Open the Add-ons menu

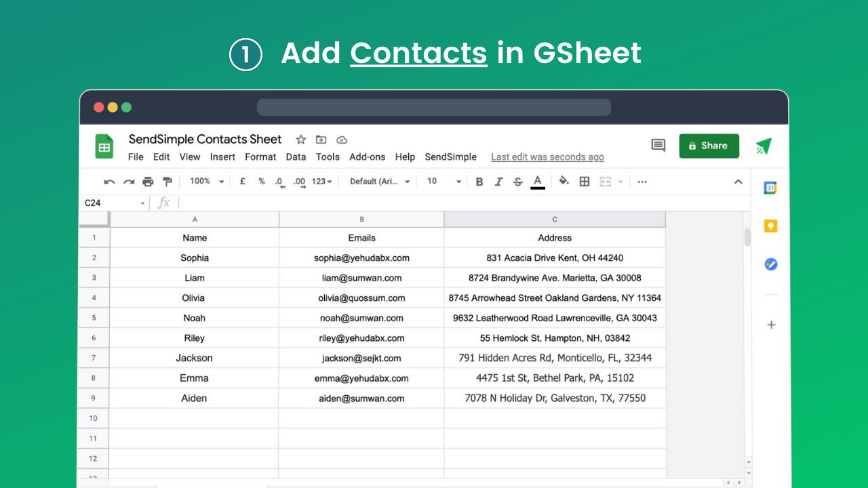pyautogui.click(x=368, y=157)
